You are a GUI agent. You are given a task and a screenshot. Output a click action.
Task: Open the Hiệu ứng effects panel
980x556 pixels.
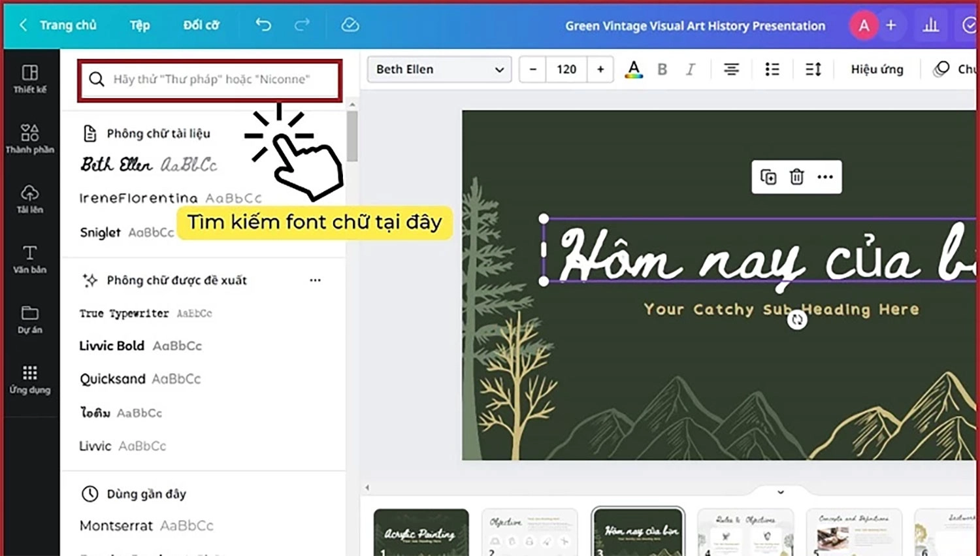(x=877, y=69)
